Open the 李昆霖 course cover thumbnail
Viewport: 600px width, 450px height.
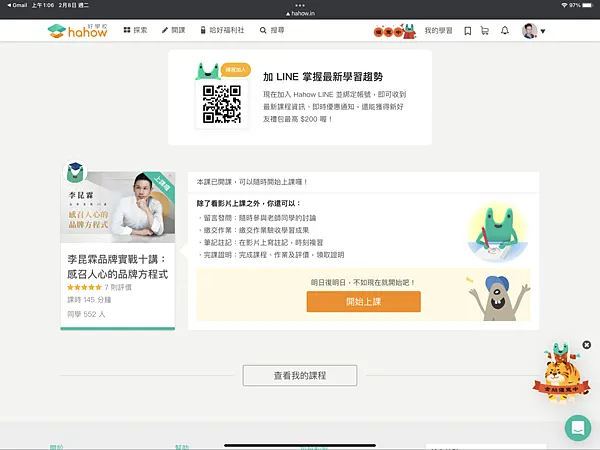coord(118,207)
